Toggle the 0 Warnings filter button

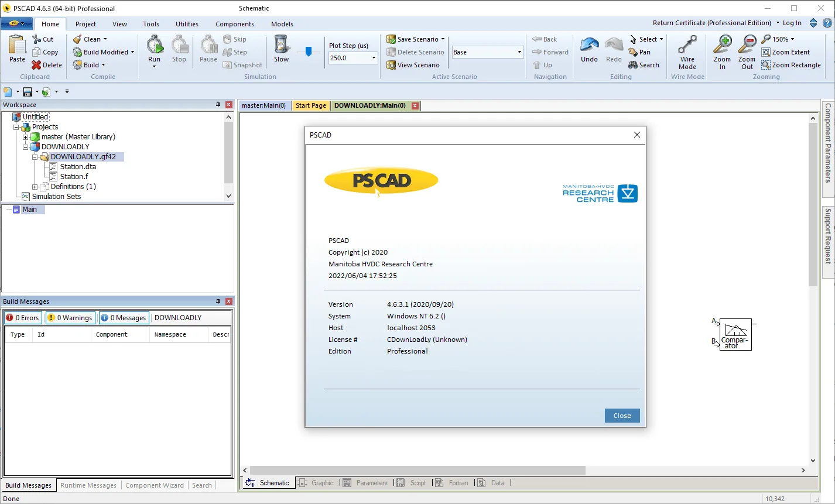click(x=70, y=318)
